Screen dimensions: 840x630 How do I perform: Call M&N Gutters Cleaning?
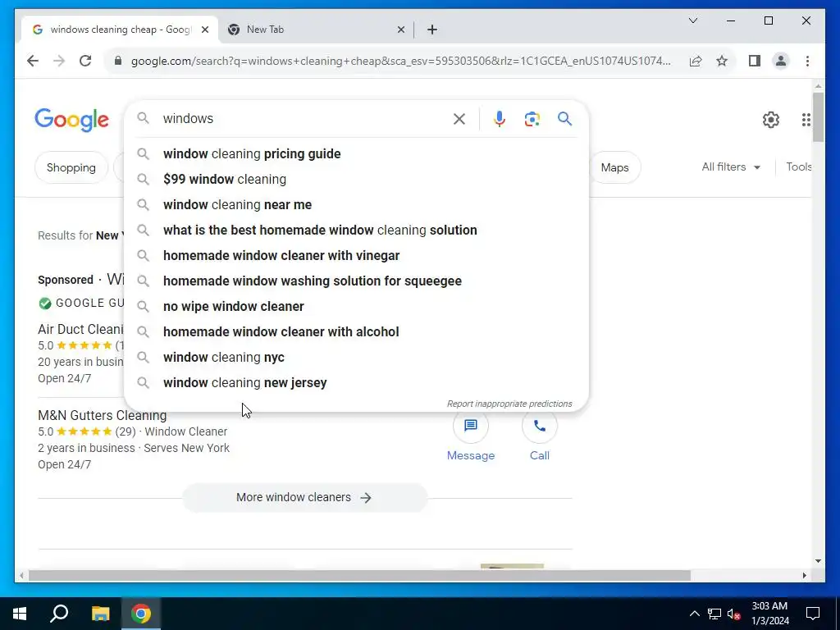point(540,436)
